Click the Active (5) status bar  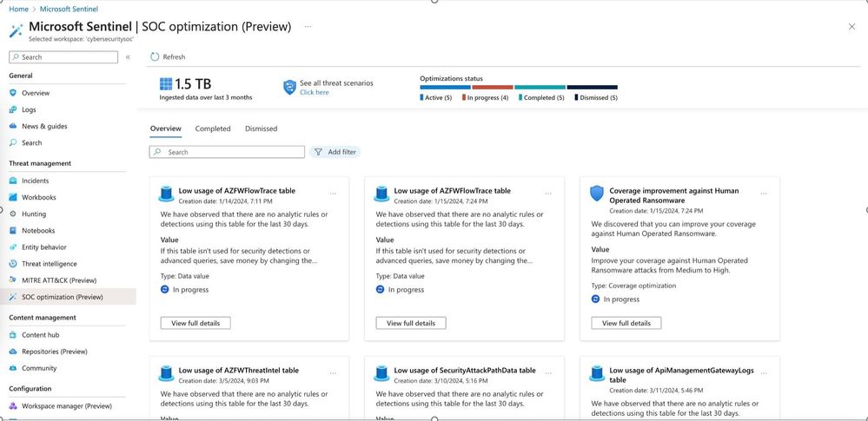pos(445,88)
